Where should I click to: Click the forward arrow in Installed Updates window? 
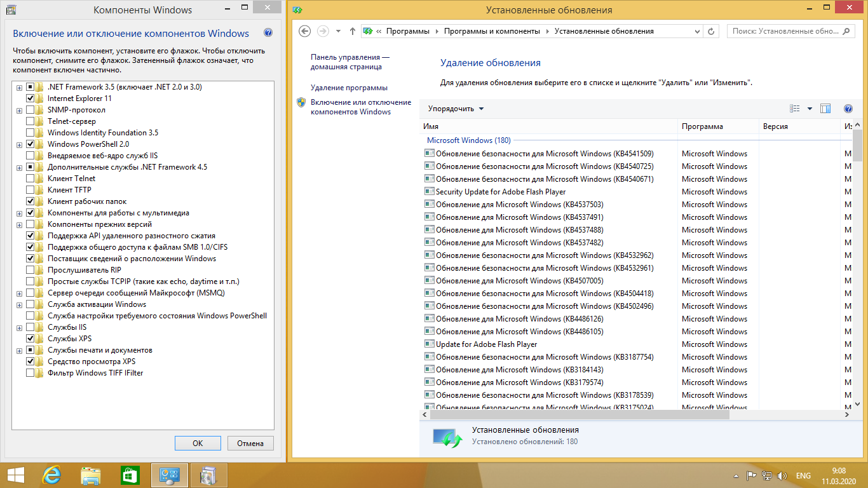323,30
